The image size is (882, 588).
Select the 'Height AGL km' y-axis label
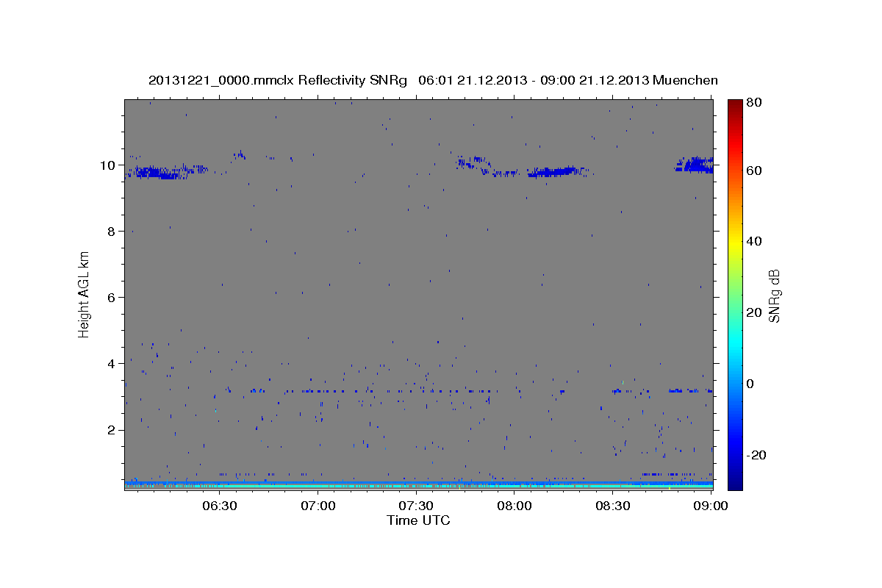click(84, 294)
